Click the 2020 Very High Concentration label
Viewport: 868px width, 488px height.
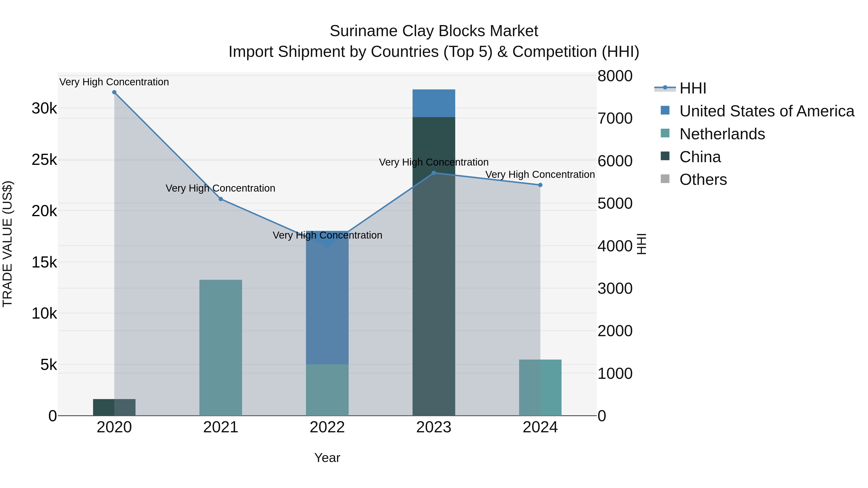tap(114, 82)
